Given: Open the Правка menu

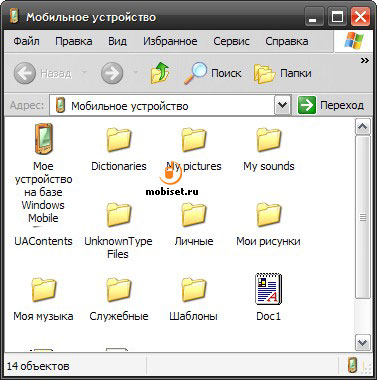Looking at the screenshot, I should point(74,41).
